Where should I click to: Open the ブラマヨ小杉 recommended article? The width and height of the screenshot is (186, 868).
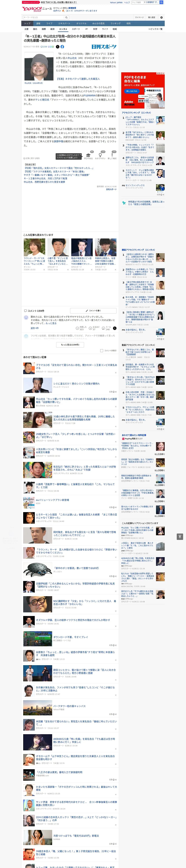click(x=76, y=366)
